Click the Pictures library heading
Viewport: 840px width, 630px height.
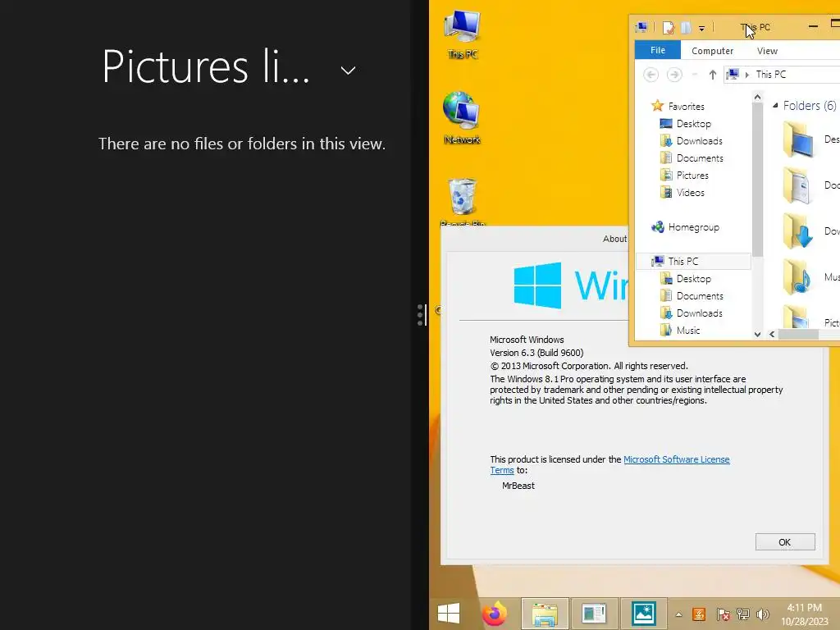tap(206, 66)
